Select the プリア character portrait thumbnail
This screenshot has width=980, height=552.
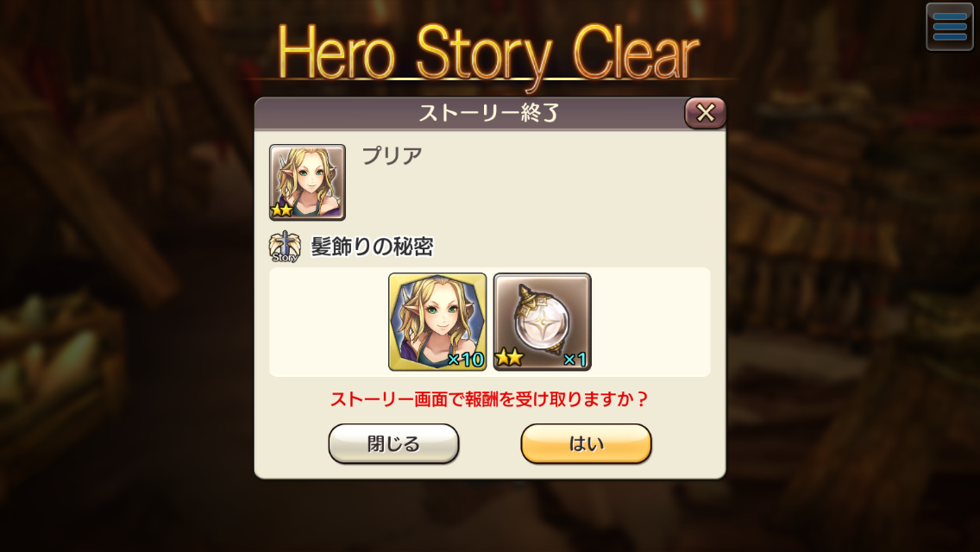307,183
